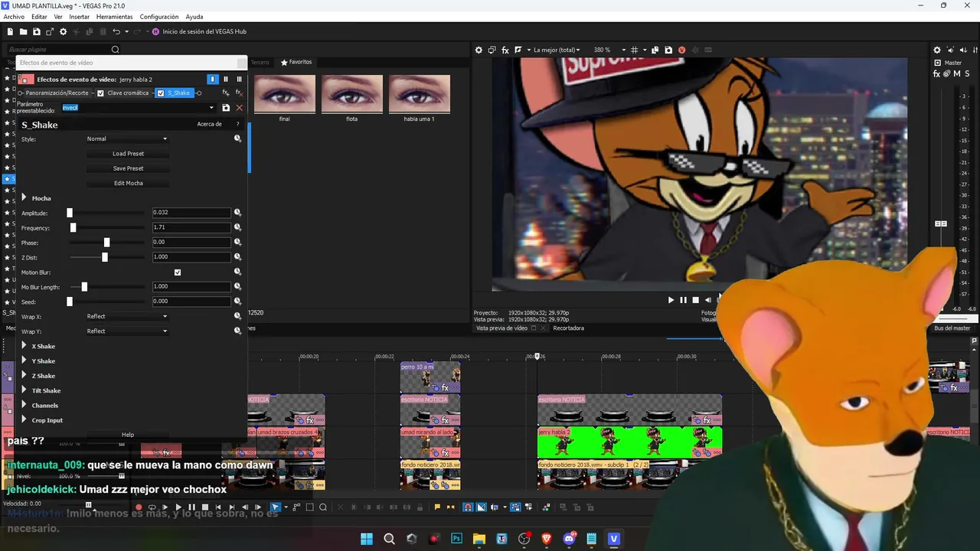Toggle the Motion Blur checkbox
The image size is (980, 551).
pyautogui.click(x=178, y=272)
